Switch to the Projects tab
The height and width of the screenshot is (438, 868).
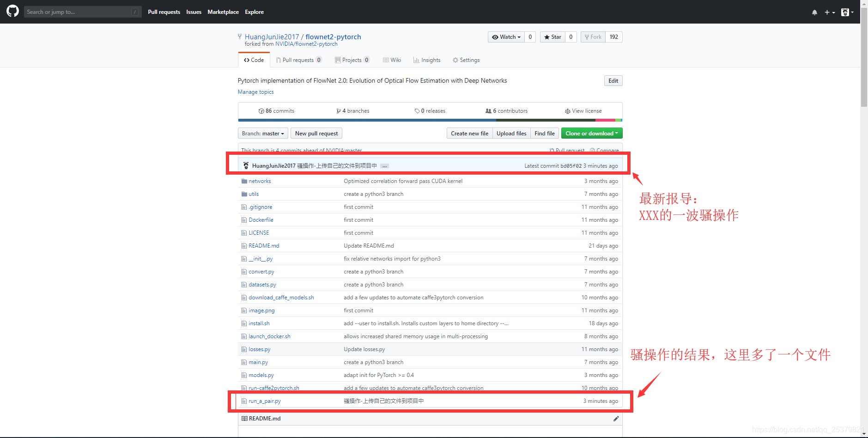coord(352,60)
